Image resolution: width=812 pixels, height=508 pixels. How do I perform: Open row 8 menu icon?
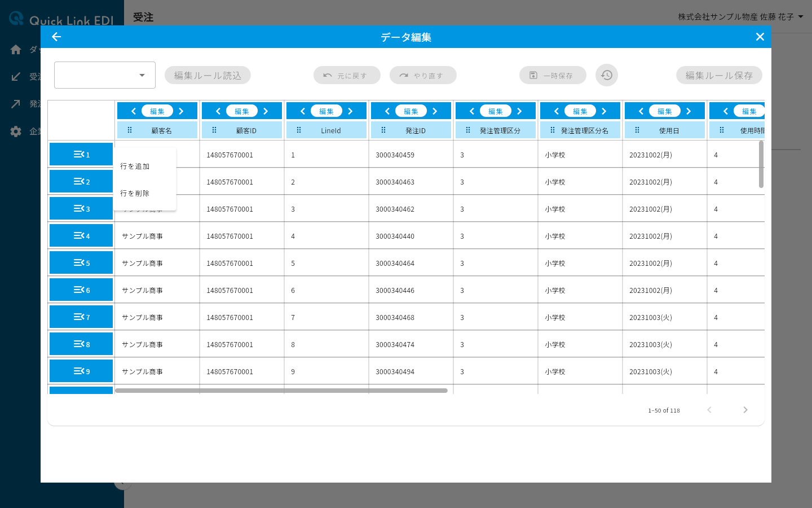[79, 344]
